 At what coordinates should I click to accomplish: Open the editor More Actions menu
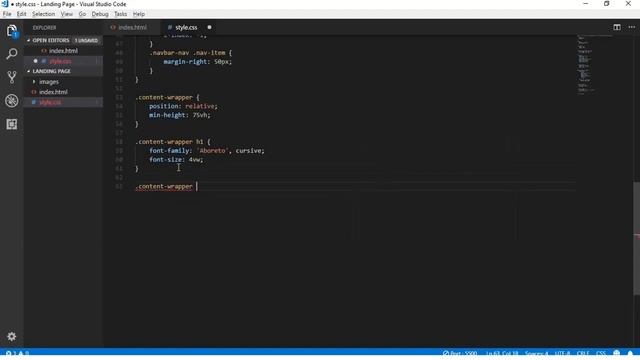point(631,27)
